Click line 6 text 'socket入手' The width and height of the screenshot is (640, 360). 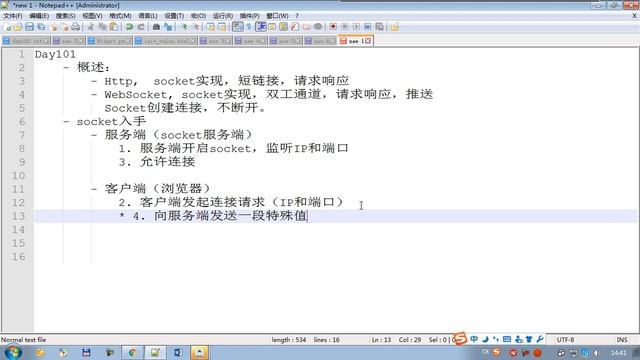click(x=111, y=121)
